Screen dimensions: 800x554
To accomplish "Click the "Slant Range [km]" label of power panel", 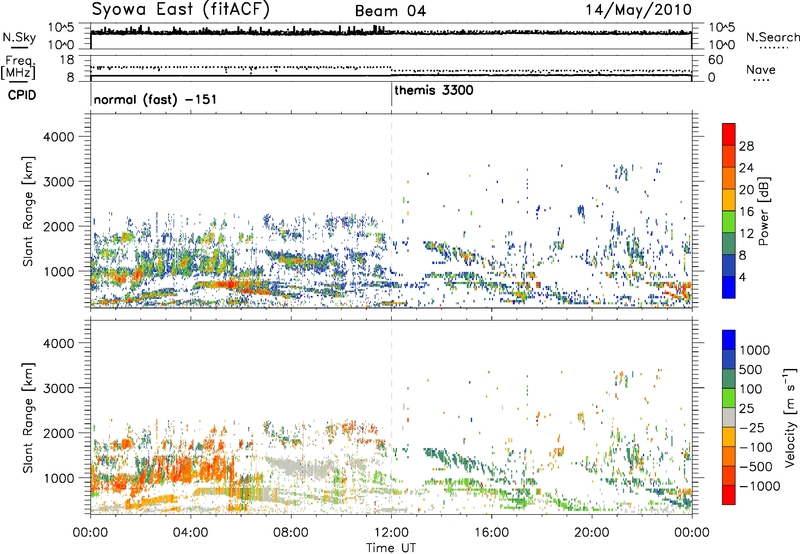I will [x=29, y=211].
